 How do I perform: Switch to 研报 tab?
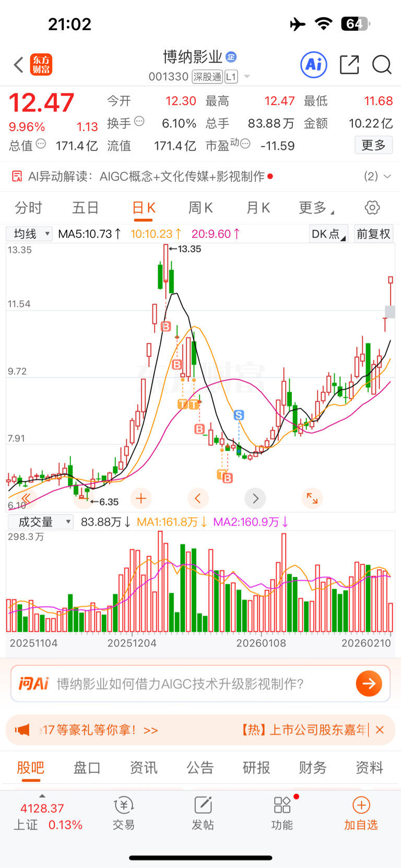point(256,768)
